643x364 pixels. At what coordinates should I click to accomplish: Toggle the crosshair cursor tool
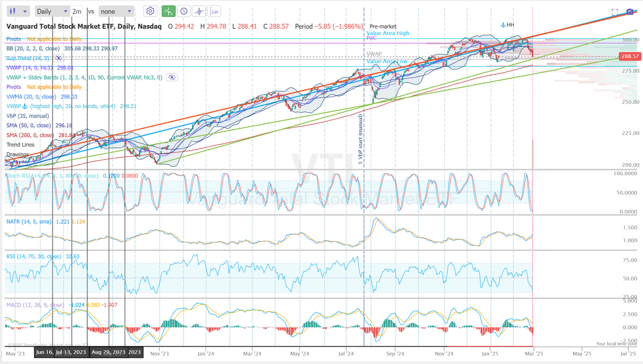click(199, 12)
